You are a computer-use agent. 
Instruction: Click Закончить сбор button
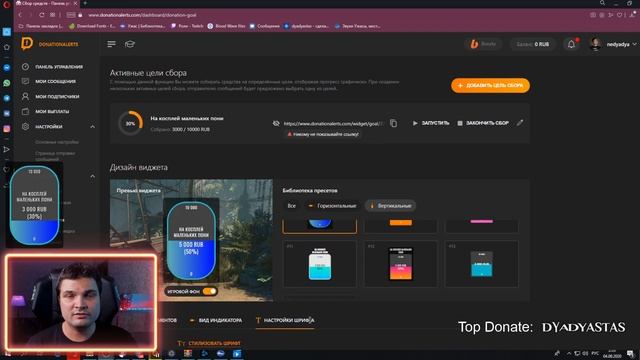click(x=483, y=123)
